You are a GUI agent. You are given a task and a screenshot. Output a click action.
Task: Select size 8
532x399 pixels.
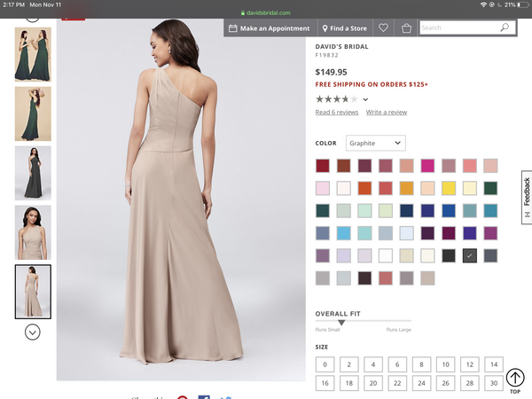421,364
